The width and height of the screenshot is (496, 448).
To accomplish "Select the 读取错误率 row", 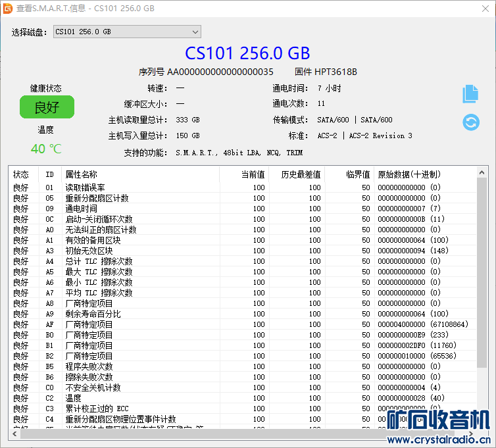I will 242,187.
